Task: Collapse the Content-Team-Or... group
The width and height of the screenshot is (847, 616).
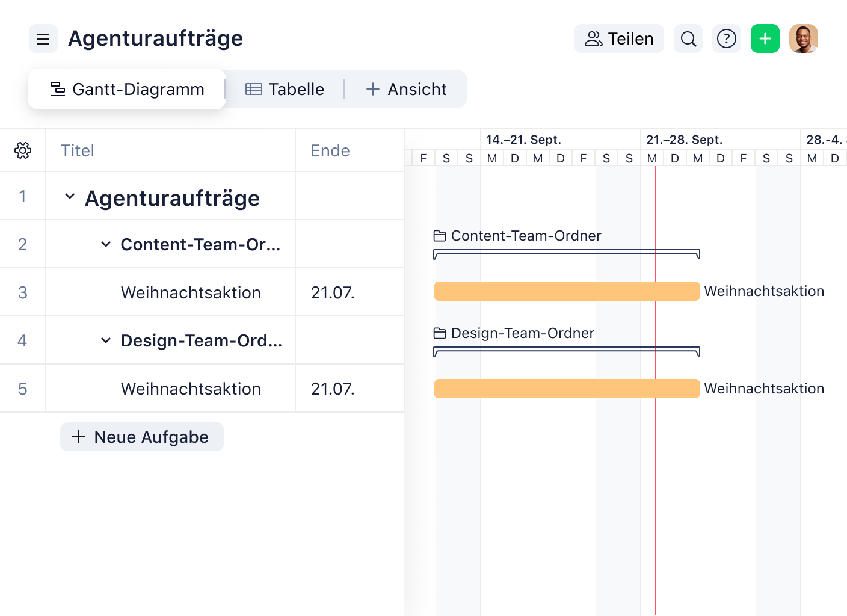Action: tap(106, 244)
